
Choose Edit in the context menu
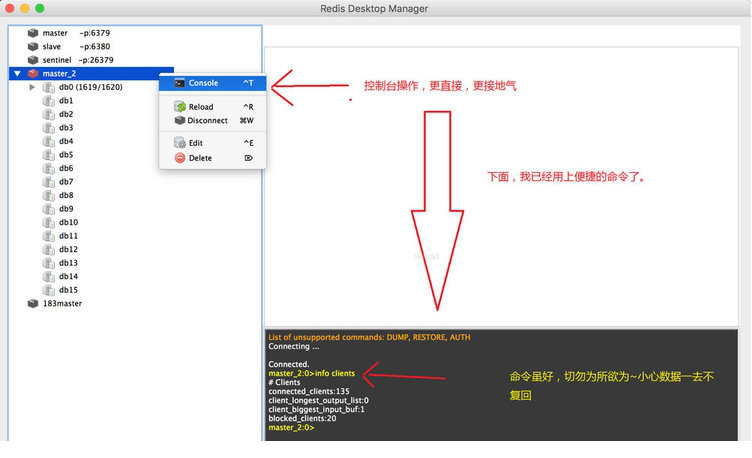[x=212, y=143]
